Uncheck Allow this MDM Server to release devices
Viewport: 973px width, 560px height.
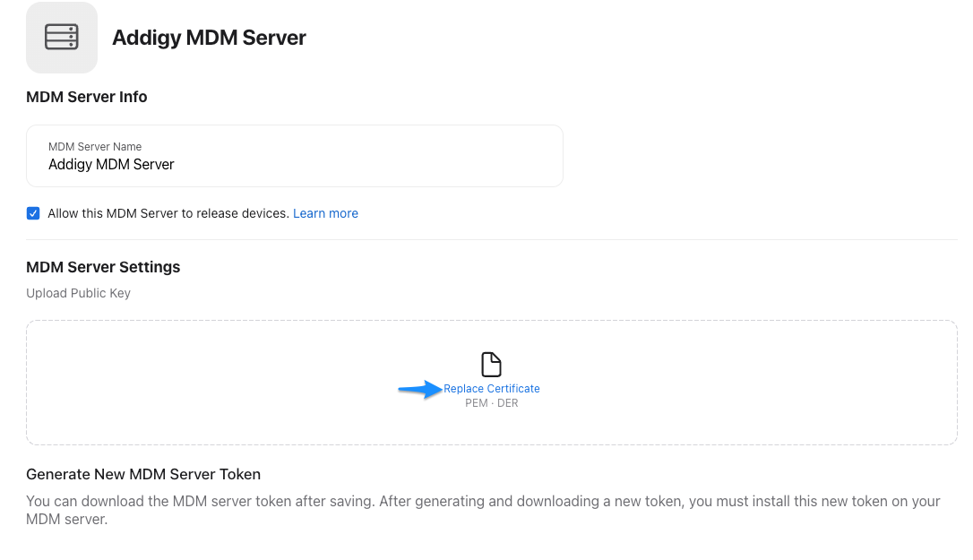[33, 213]
